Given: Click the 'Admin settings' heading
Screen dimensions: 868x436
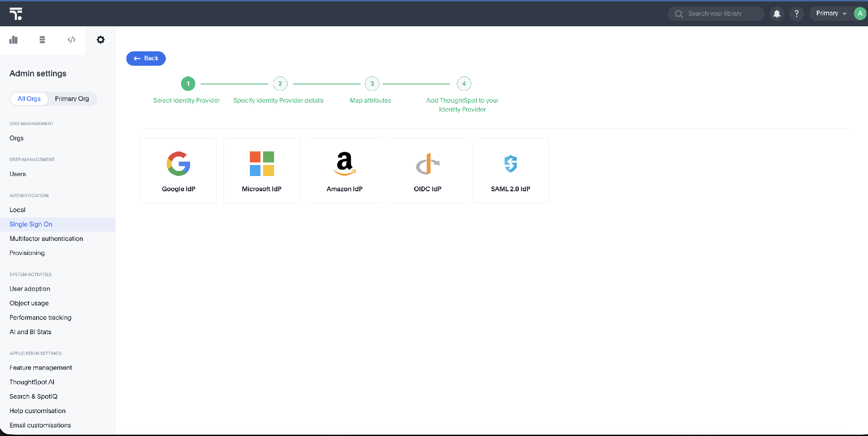Looking at the screenshot, I should pos(38,73).
